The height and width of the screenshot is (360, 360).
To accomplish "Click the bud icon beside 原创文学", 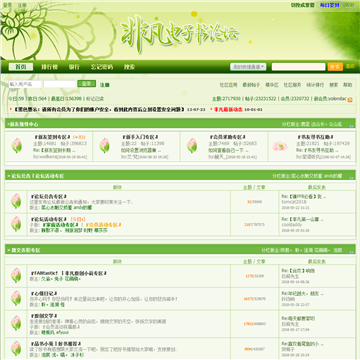I will point(16,323).
